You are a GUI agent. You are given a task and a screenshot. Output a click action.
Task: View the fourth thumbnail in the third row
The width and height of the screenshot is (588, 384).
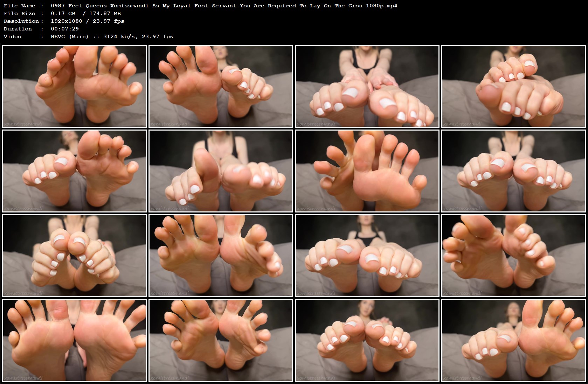tap(513, 256)
